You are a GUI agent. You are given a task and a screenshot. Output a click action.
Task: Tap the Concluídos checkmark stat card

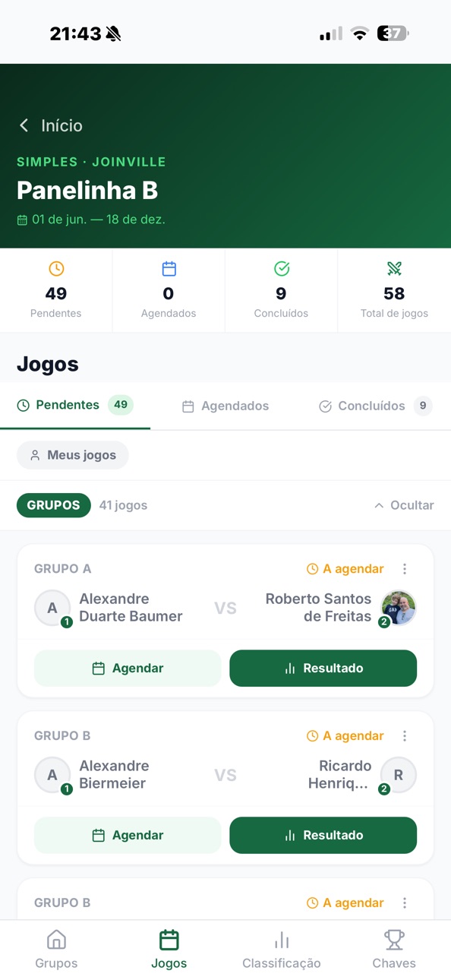pyautogui.click(x=281, y=289)
